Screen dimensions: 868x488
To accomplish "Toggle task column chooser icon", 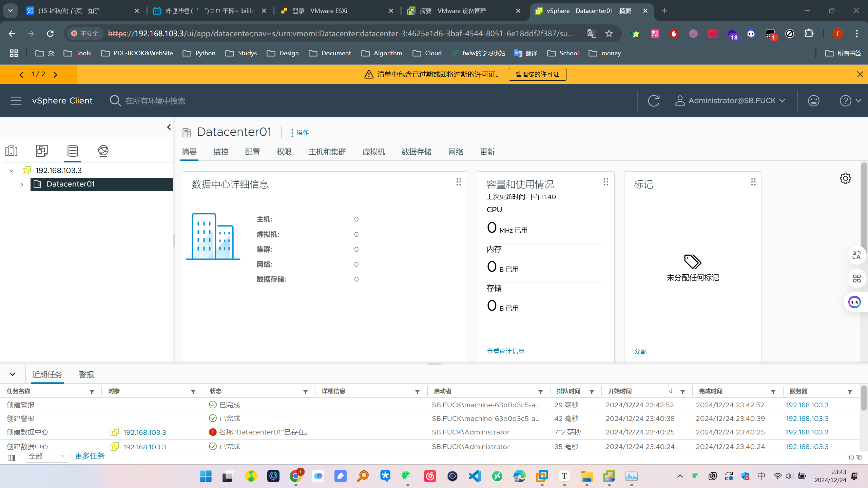I will [x=12, y=458].
